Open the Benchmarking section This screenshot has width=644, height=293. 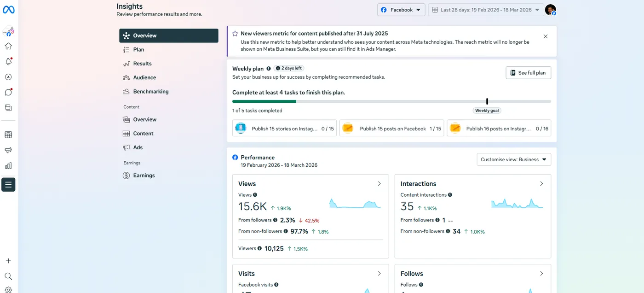click(169, 91)
